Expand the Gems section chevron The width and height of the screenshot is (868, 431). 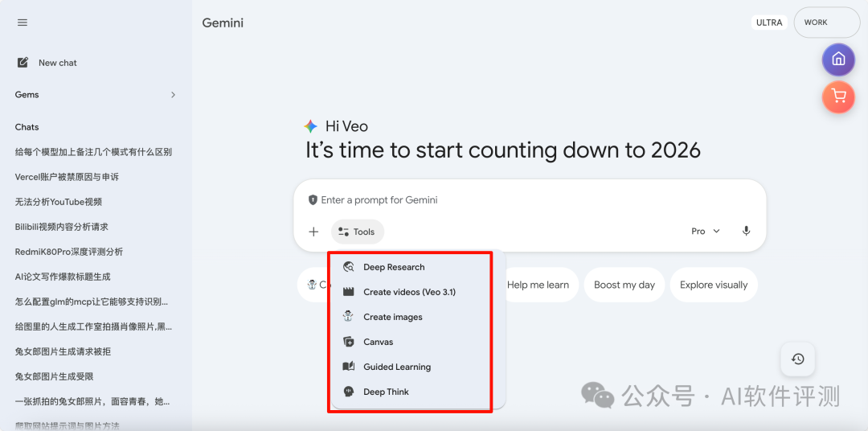coord(173,95)
